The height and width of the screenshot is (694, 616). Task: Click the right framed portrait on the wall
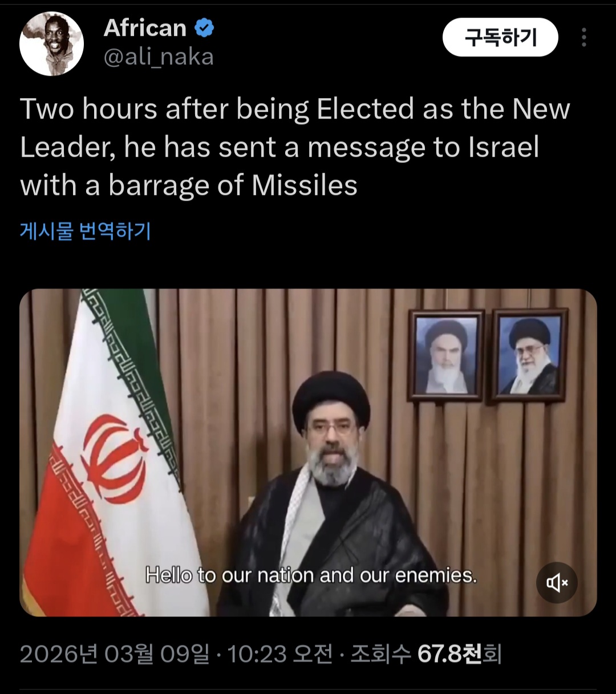pyautogui.click(x=530, y=355)
